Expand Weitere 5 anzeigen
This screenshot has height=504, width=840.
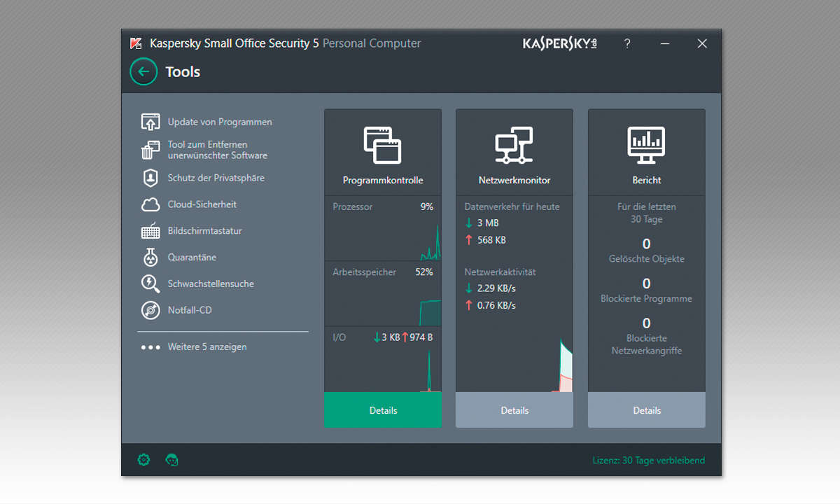[207, 347]
